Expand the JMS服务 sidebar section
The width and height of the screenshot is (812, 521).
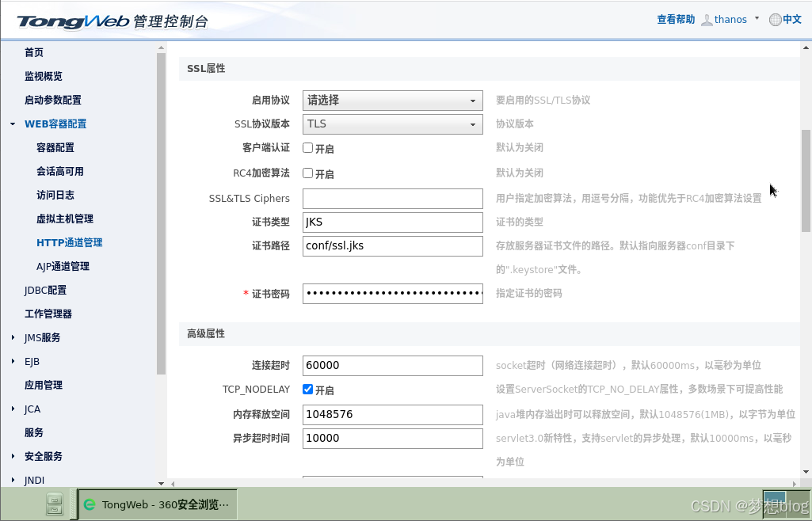13,337
